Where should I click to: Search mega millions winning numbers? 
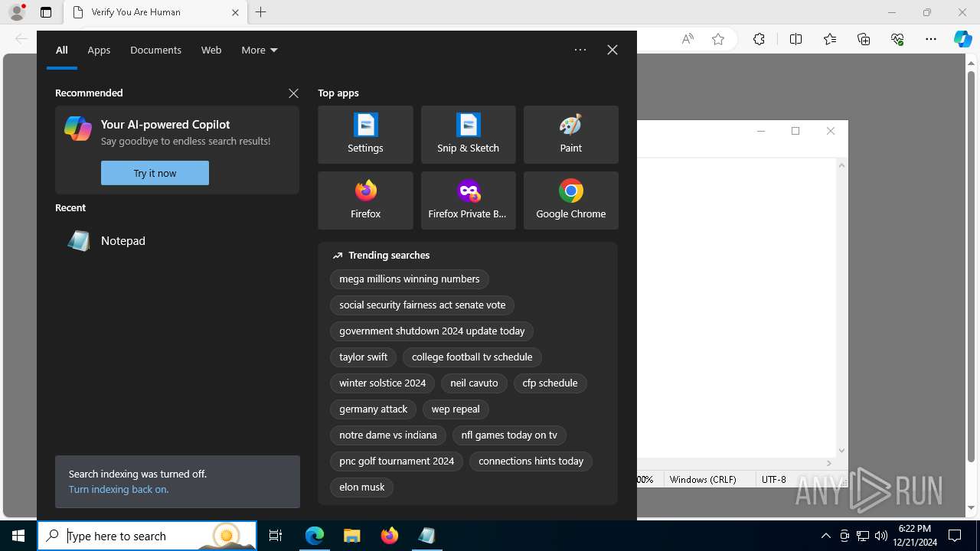(410, 279)
